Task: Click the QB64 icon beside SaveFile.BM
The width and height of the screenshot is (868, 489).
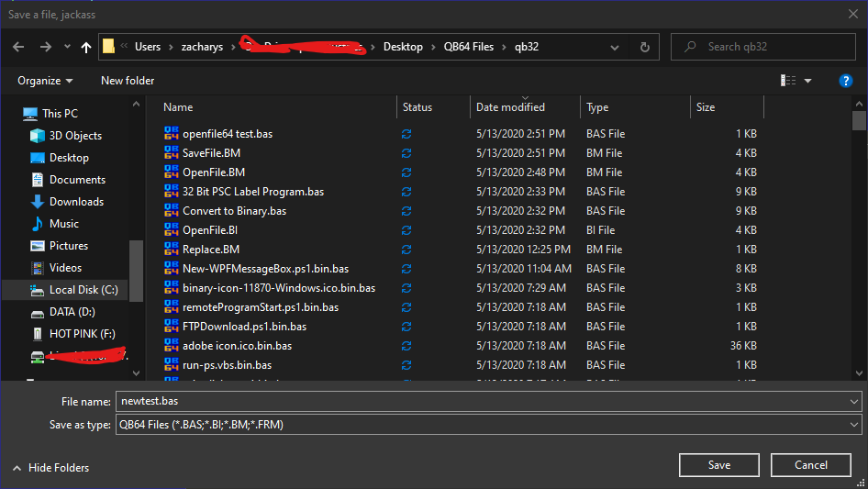Action: [172, 153]
